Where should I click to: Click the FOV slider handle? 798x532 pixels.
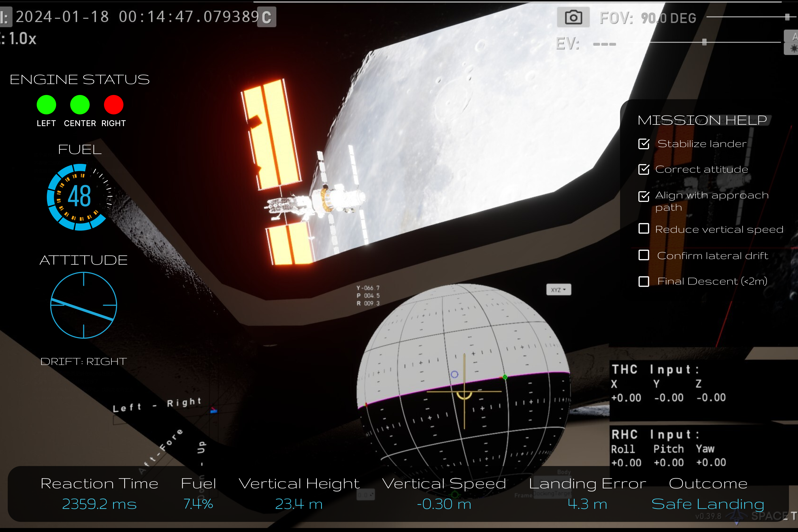787,17
